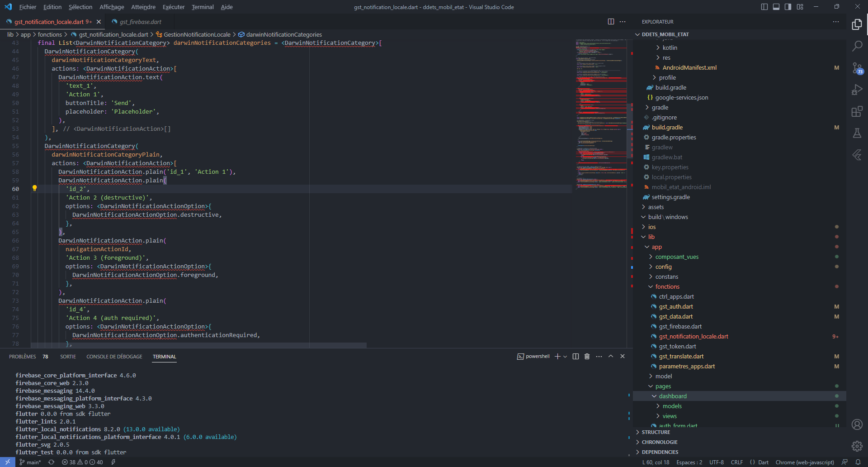Open Source Control showing 73 pending changes

[x=857, y=68]
